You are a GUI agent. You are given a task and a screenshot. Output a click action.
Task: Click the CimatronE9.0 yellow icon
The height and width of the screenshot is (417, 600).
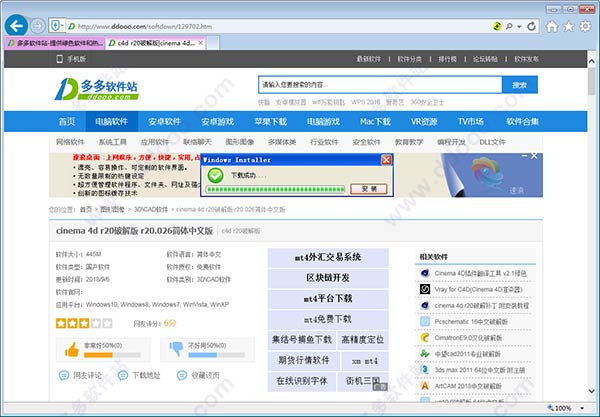(x=425, y=338)
